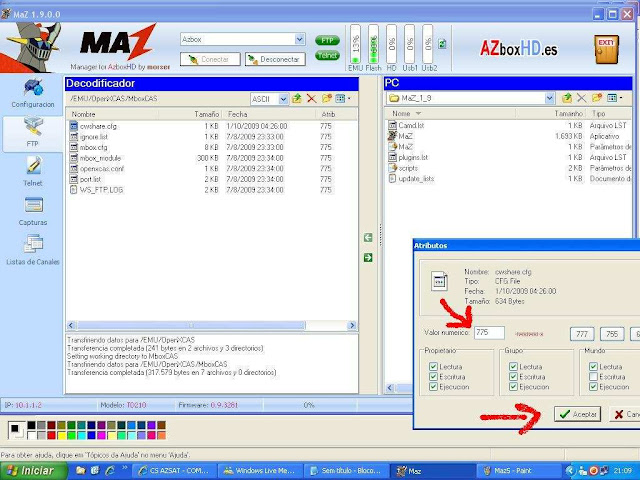The width and height of the screenshot is (640, 480).
Task: Set attributes preset to 755
Action: point(612,334)
